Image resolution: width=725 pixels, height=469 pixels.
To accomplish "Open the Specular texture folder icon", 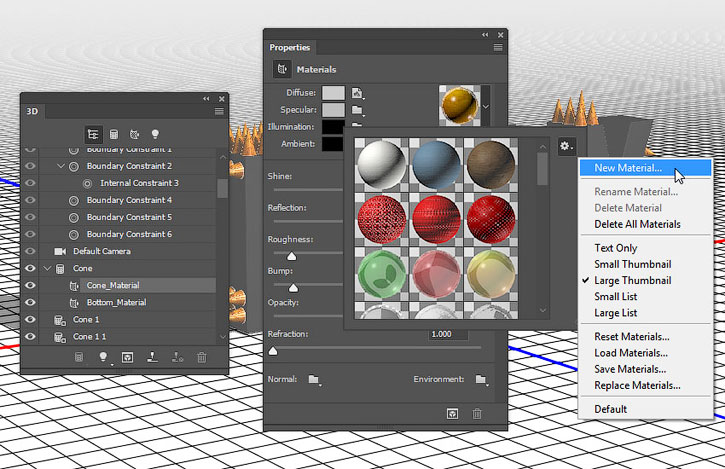I will click(x=357, y=110).
